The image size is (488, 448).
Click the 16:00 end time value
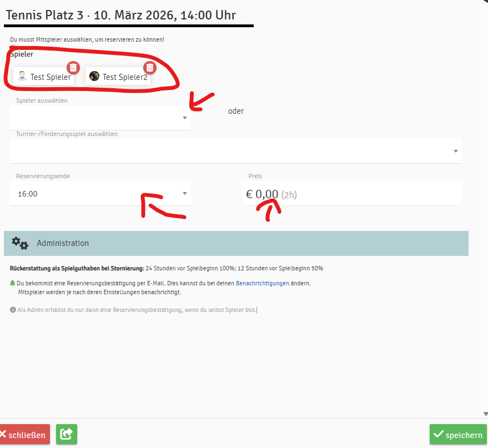(x=28, y=194)
